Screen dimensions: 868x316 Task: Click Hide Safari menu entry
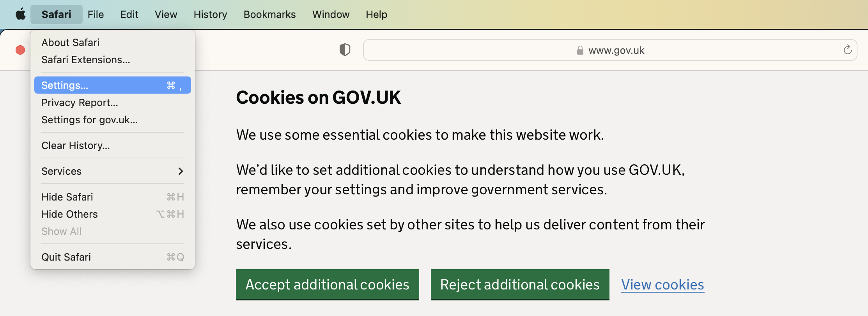tap(113, 197)
